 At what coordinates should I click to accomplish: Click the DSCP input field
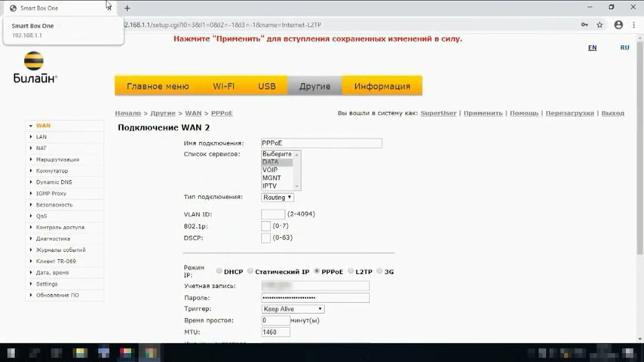tap(265, 238)
